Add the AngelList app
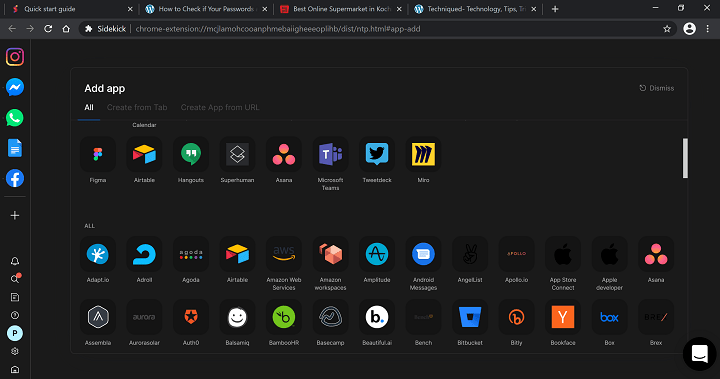Image resolution: width=720 pixels, height=379 pixels. (x=470, y=254)
